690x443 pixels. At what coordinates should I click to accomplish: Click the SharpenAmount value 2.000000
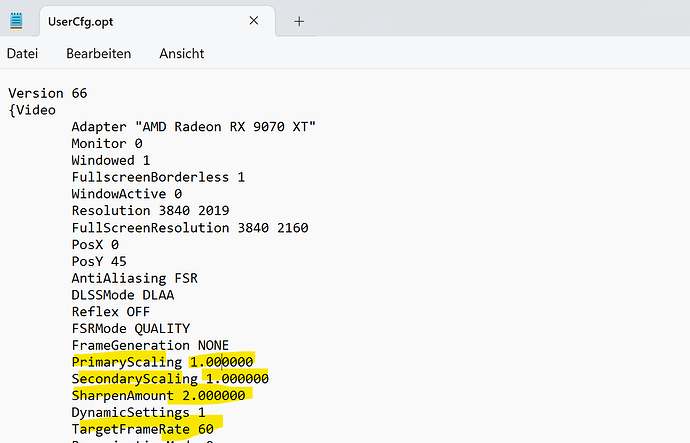pyautogui.click(x=214, y=395)
